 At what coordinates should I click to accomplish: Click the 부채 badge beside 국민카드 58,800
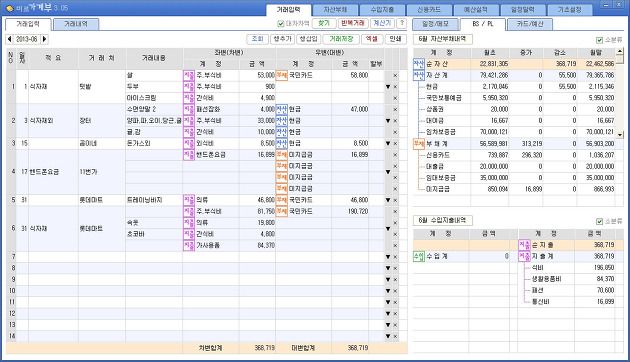pos(282,75)
